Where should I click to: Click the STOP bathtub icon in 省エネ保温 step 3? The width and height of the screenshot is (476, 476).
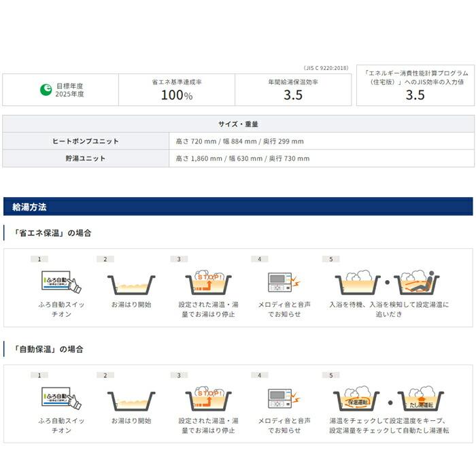(208, 282)
